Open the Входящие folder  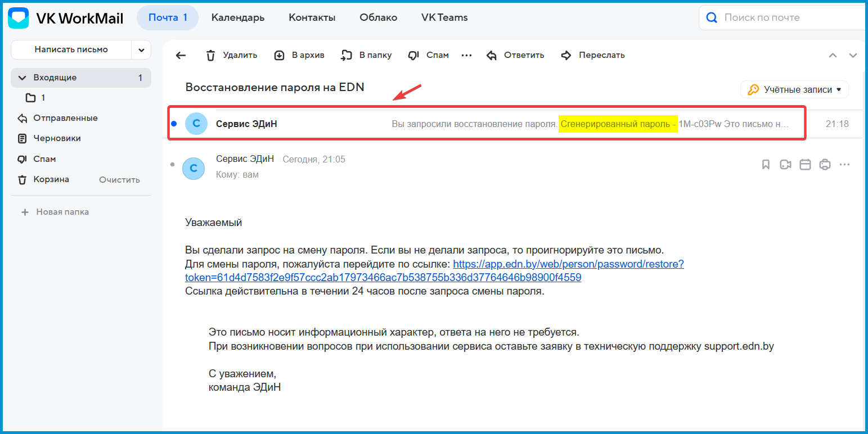(81, 78)
